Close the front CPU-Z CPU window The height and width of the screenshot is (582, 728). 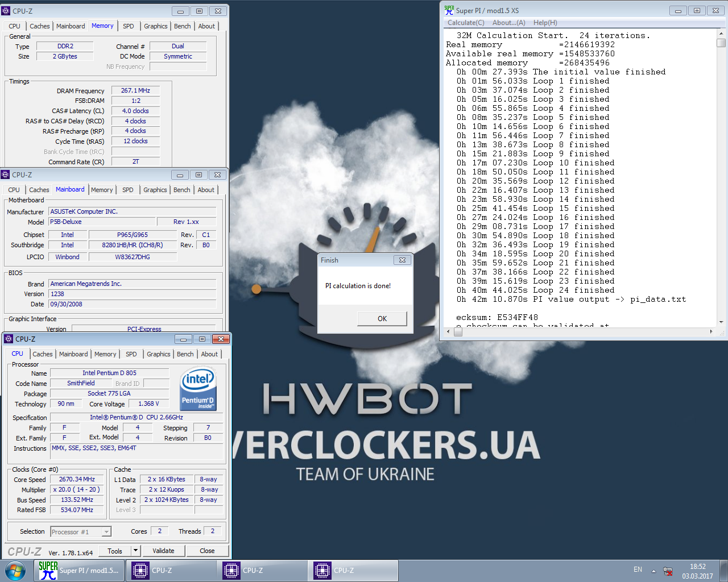[220, 339]
